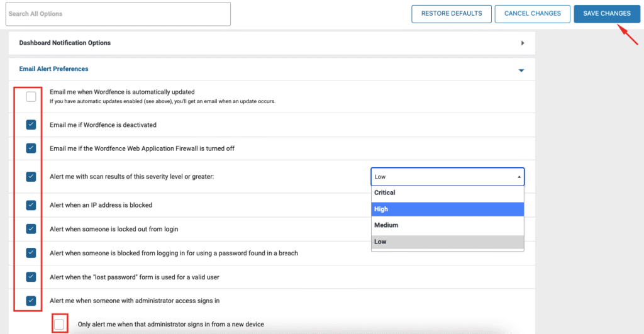
Task: Toggle lost password form alert checkbox
Action: coord(31,277)
